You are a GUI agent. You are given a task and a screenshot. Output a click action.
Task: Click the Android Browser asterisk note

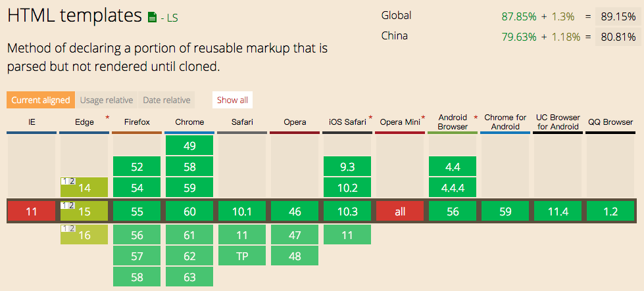476,118
